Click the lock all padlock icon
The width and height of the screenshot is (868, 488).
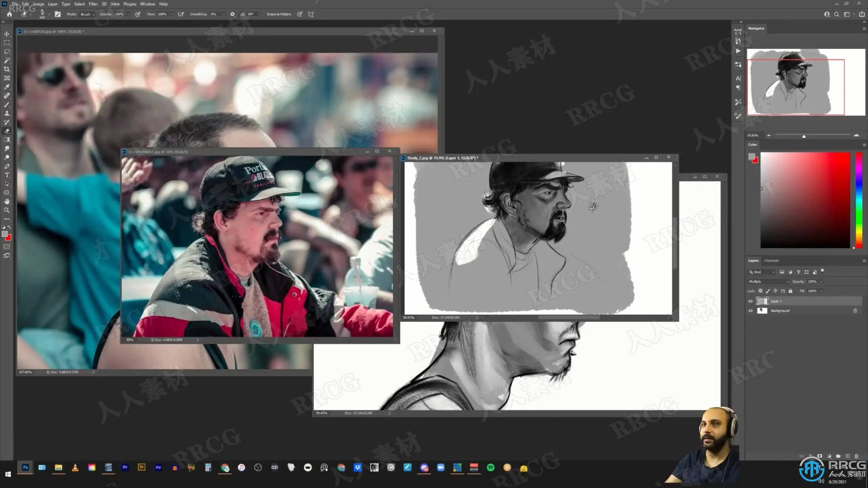pos(790,291)
